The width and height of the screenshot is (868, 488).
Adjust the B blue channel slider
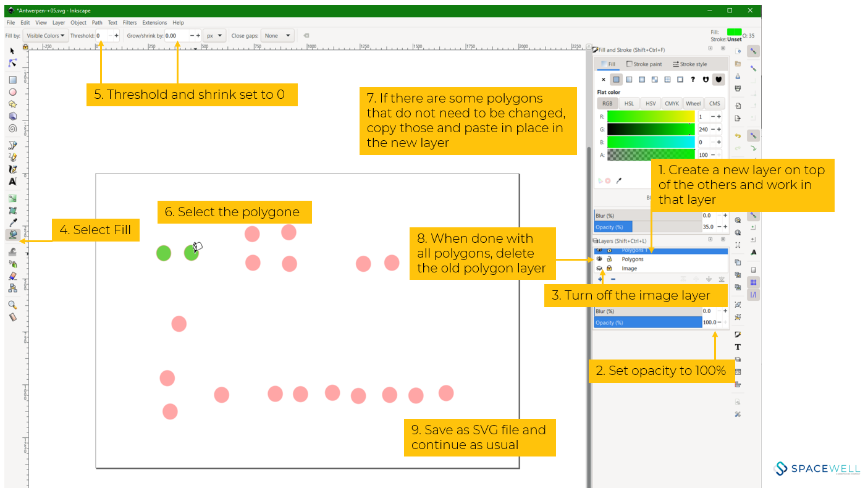coord(651,142)
